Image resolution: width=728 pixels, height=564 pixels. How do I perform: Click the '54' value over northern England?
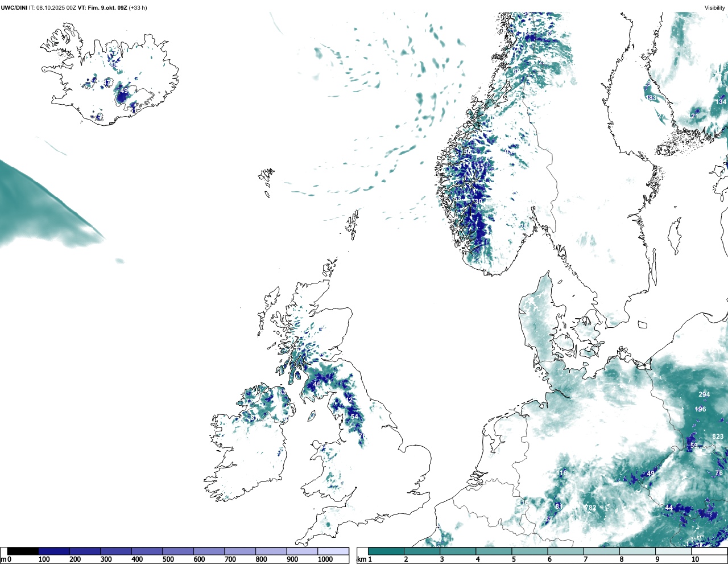pyautogui.click(x=354, y=417)
